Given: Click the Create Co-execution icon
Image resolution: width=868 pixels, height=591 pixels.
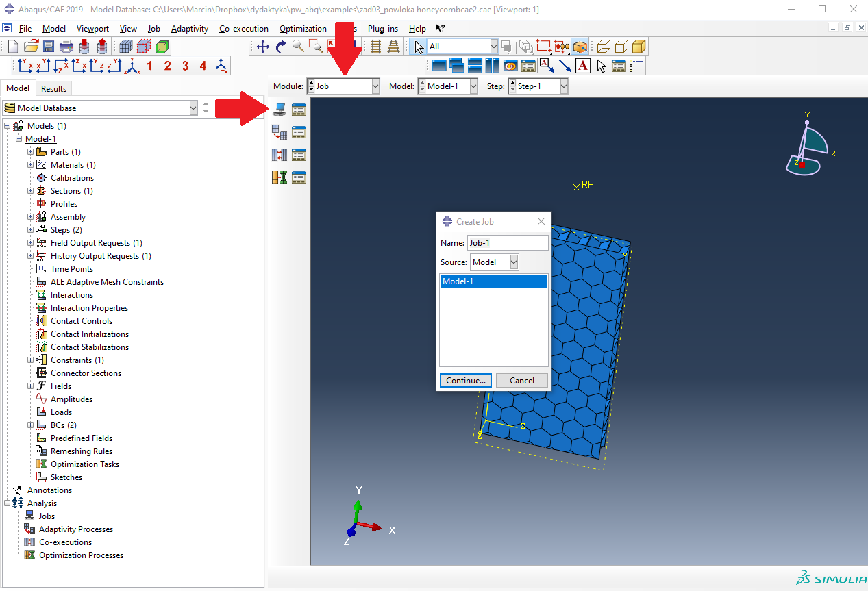Looking at the screenshot, I should pyautogui.click(x=280, y=155).
